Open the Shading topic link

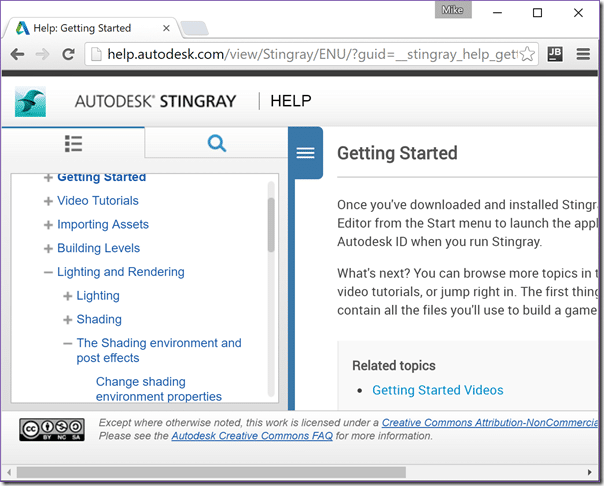point(99,319)
